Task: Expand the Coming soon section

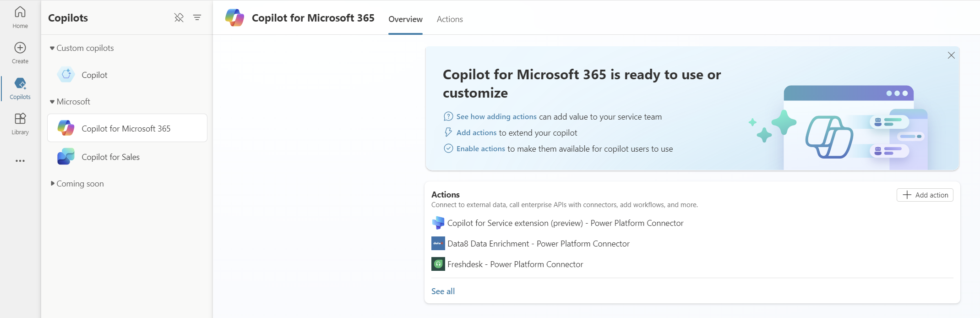Action: (52, 184)
